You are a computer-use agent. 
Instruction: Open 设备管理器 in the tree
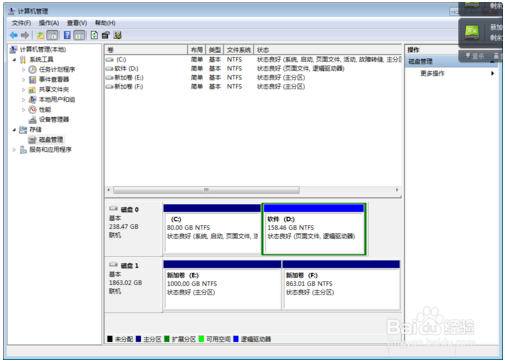point(49,119)
